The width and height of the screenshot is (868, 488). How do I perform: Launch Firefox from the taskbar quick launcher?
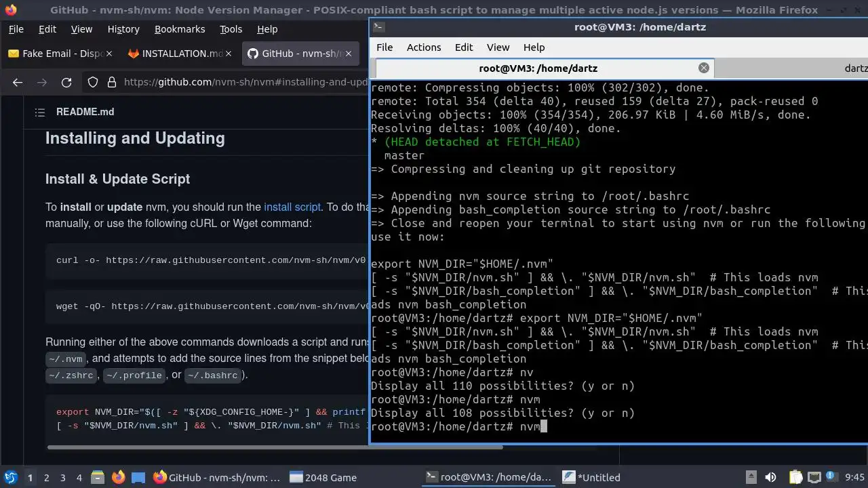tap(118, 477)
